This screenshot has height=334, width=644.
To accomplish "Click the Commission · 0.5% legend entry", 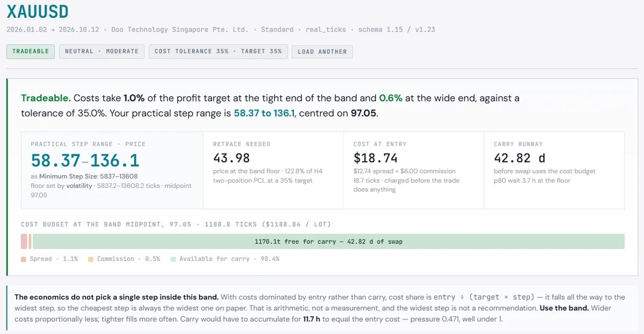I will coord(125,259).
